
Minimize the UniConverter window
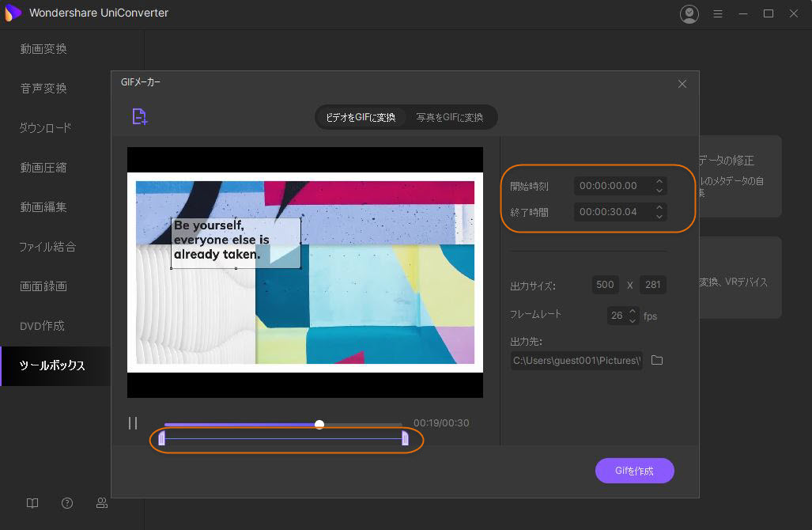click(x=743, y=14)
